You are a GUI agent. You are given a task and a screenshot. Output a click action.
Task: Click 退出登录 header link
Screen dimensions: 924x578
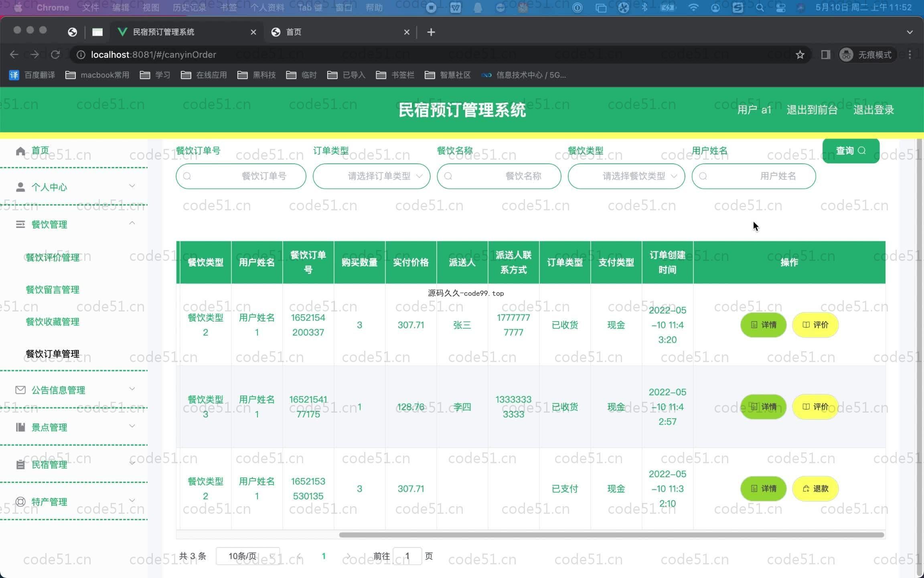click(873, 110)
